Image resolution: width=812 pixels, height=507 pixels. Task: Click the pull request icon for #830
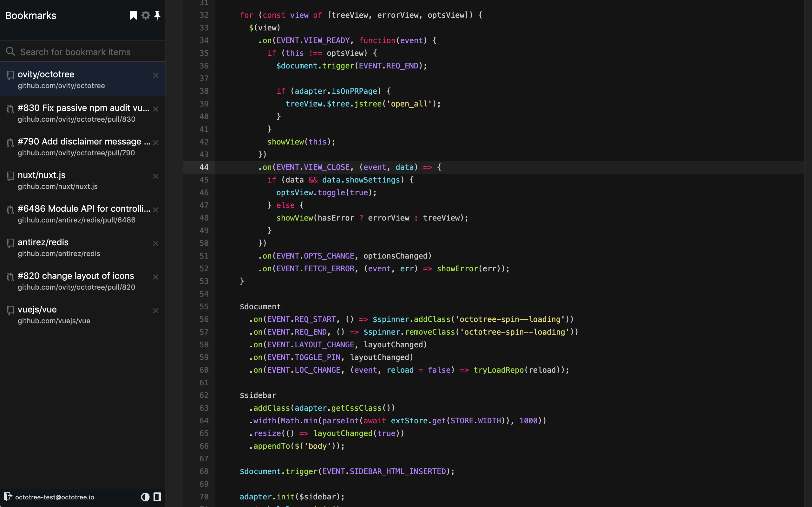click(10, 109)
